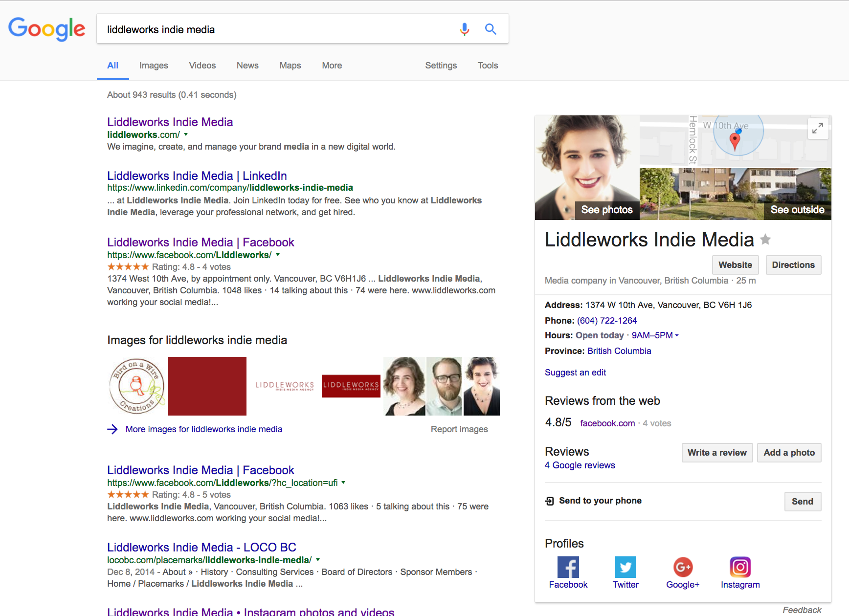Viewport: 849px width, 616px height.
Task: Click the Write a review button
Action: tap(717, 452)
